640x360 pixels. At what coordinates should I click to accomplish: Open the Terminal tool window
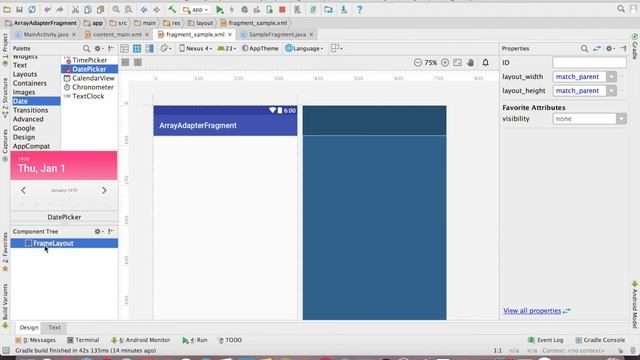83,340
